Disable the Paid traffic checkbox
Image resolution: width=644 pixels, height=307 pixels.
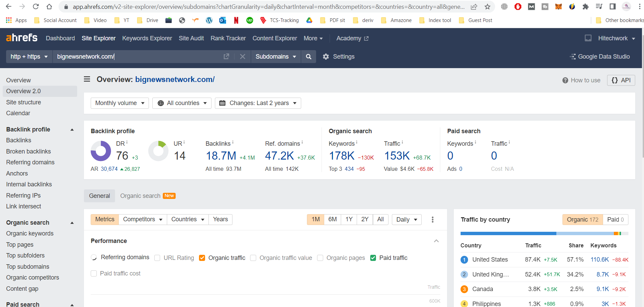pyautogui.click(x=373, y=258)
